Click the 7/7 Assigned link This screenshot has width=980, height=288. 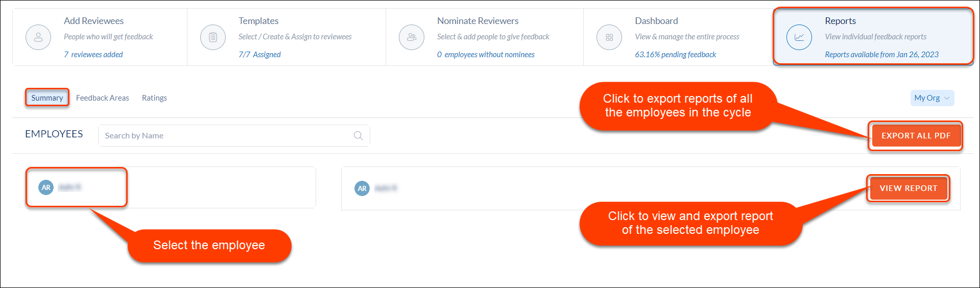pyautogui.click(x=259, y=55)
